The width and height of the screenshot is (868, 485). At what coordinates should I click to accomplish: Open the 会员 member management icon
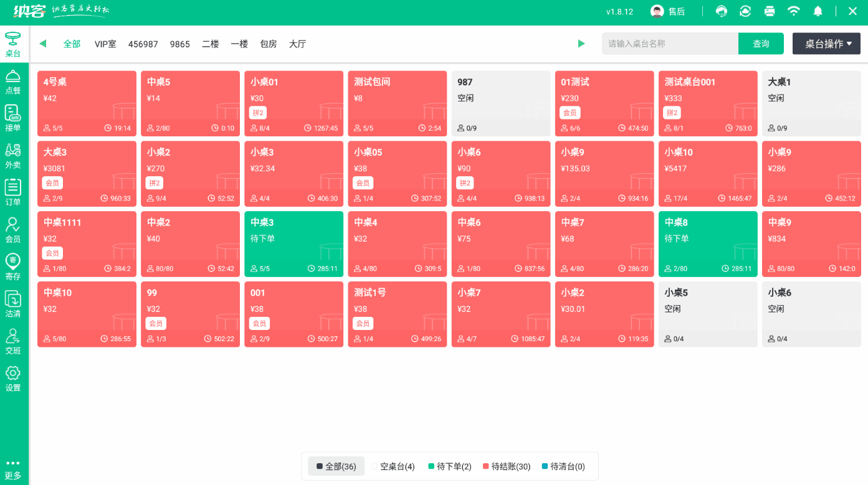click(x=14, y=229)
